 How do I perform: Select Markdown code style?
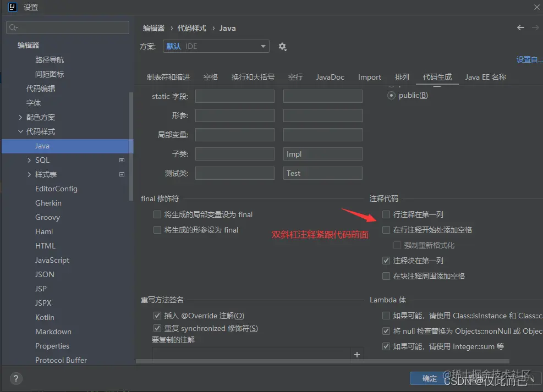coord(53,332)
